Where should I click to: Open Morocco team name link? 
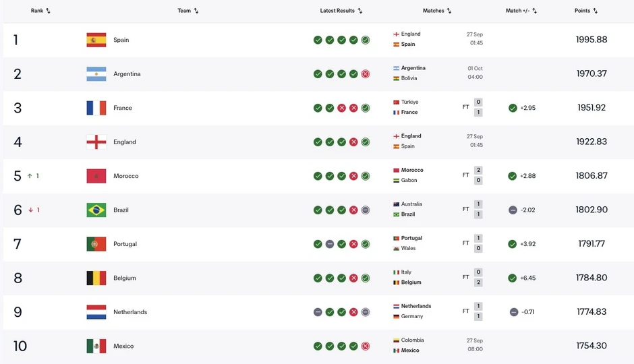point(125,176)
